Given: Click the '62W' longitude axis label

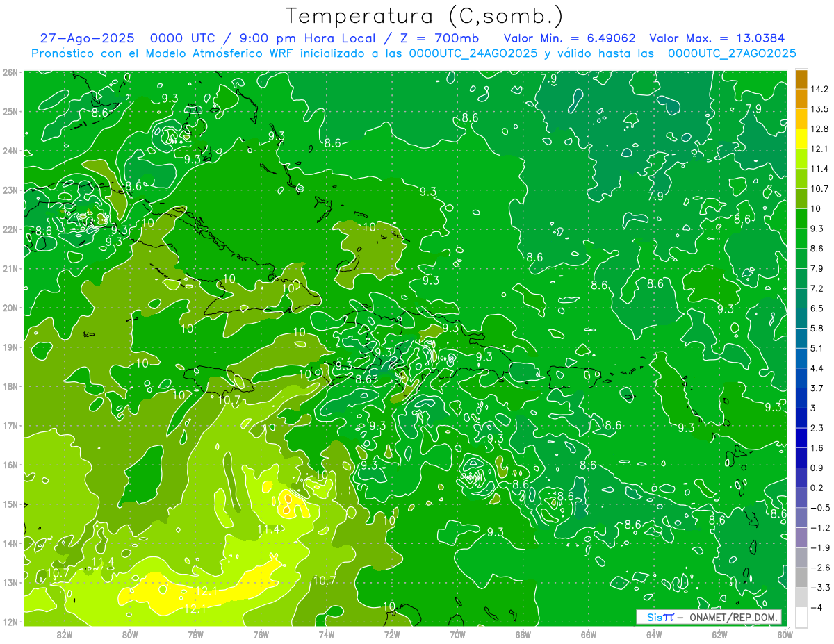Looking at the screenshot, I should pos(719,634).
